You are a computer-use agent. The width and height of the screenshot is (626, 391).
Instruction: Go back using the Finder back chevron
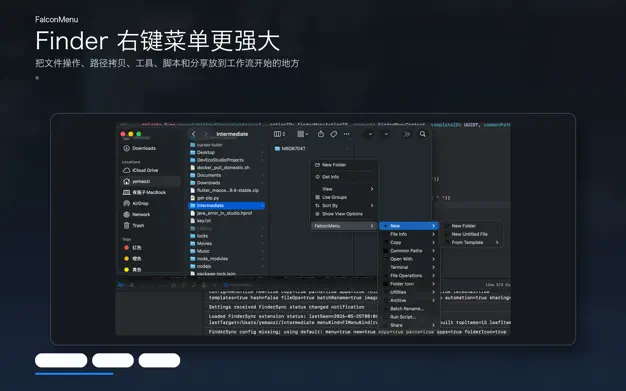point(194,134)
